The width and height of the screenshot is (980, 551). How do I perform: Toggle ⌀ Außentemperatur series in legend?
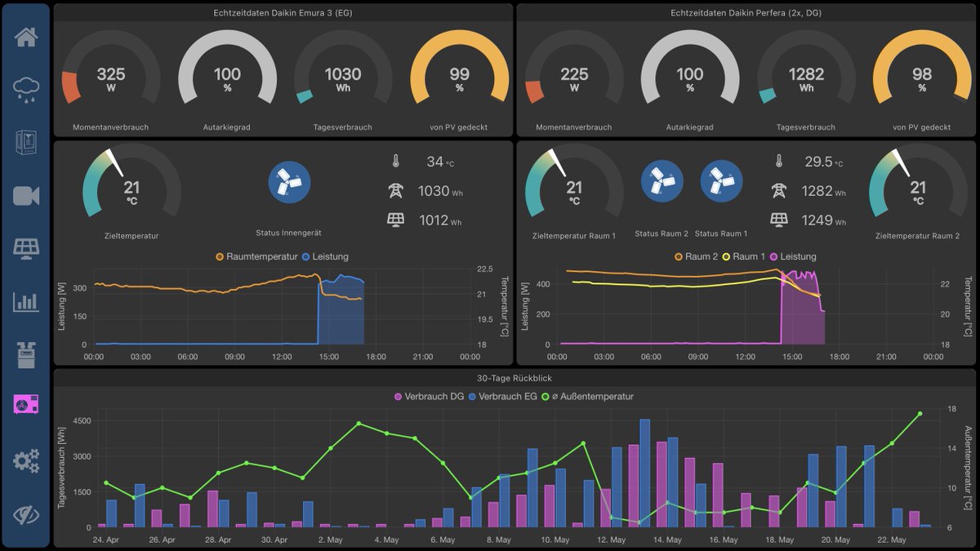587,397
